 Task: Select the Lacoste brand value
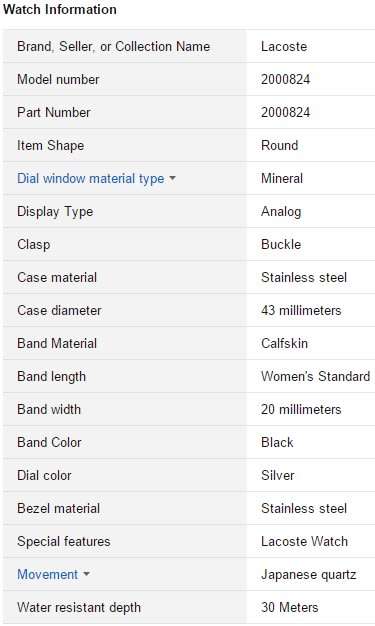click(284, 46)
